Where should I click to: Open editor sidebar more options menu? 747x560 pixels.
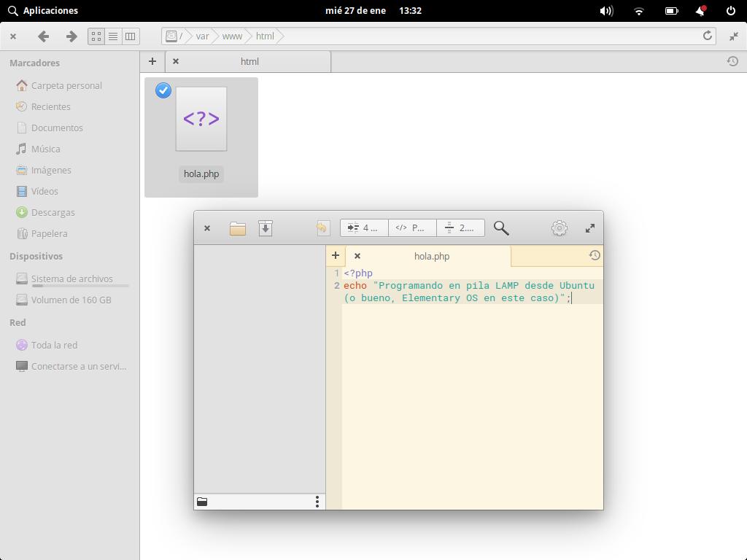[x=317, y=502]
